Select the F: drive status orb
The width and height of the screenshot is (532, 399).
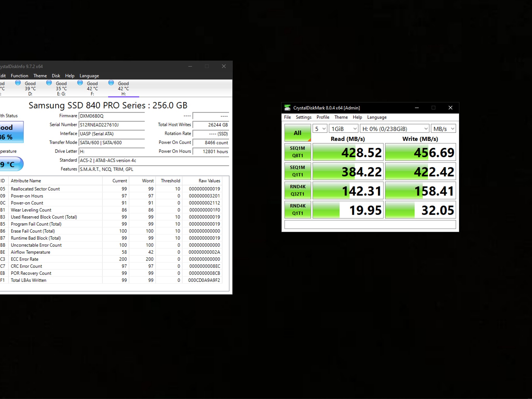pyautogui.click(x=80, y=83)
